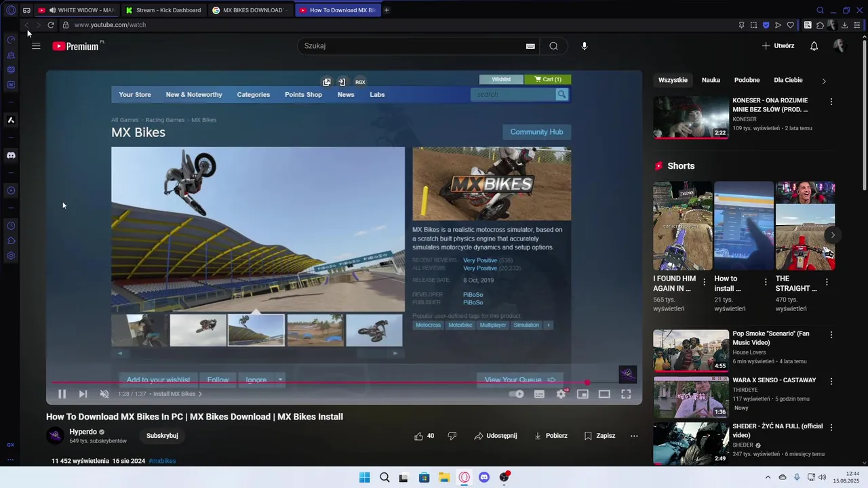Viewport: 868px width, 488px height.
Task: Open Discord in Opera sidebar
Action: [11, 155]
